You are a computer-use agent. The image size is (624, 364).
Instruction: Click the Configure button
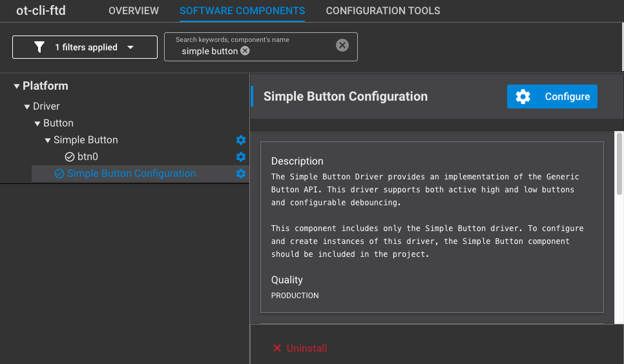click(x=552, y=96)
